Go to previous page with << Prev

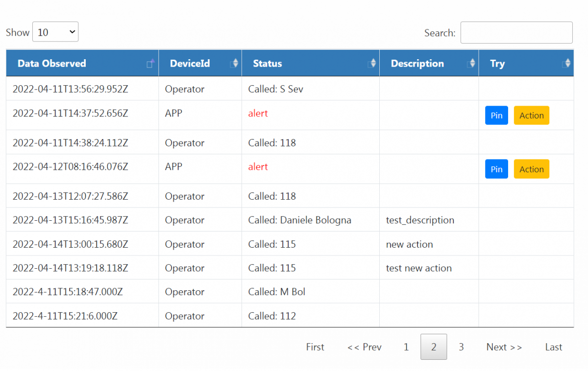pos(364,347)
